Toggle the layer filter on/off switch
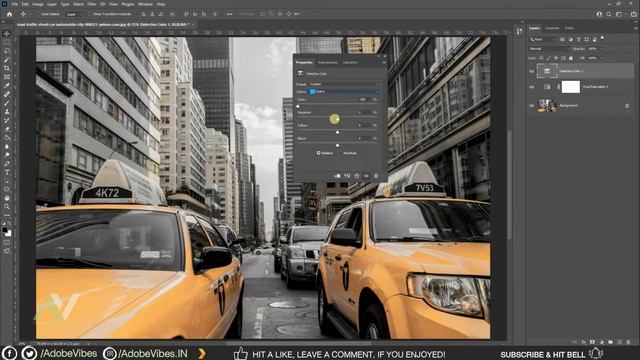 [x=602, y=38]
